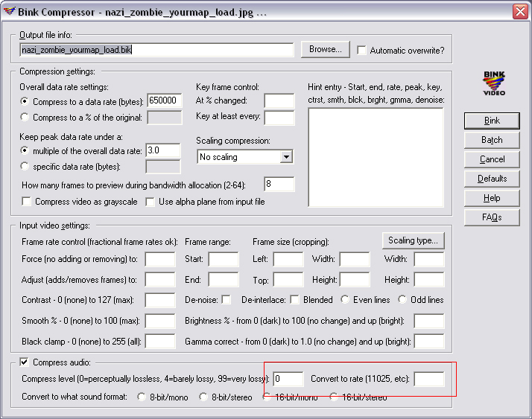Screen dimensions: 532x419
Task: Focus the output file name field
Action: [x=156, y=50]
